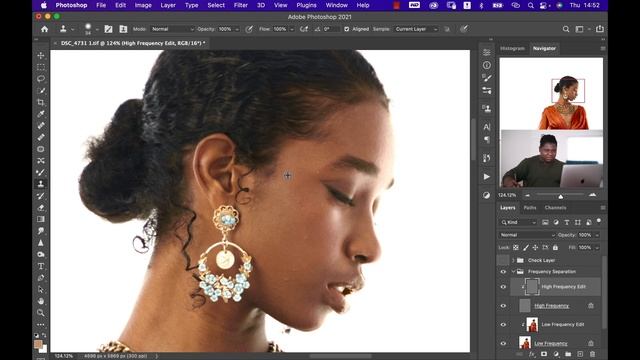This screenshot has width=640, height=360.
Task: Open the Character panel icon
Action: [487, 127]
